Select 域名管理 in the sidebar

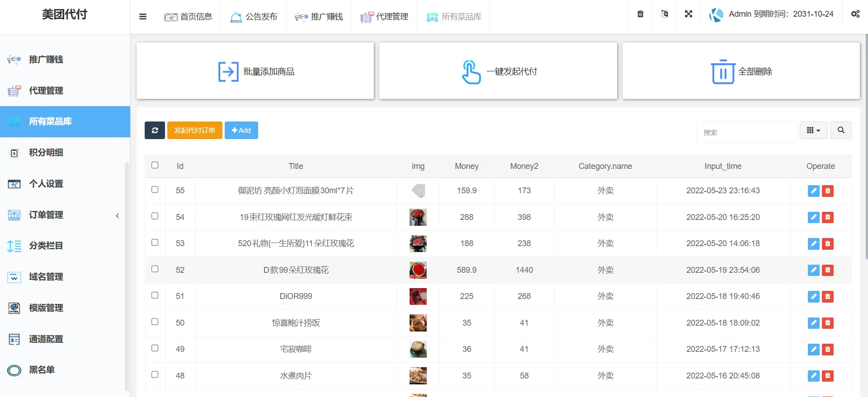coord(65,277)
